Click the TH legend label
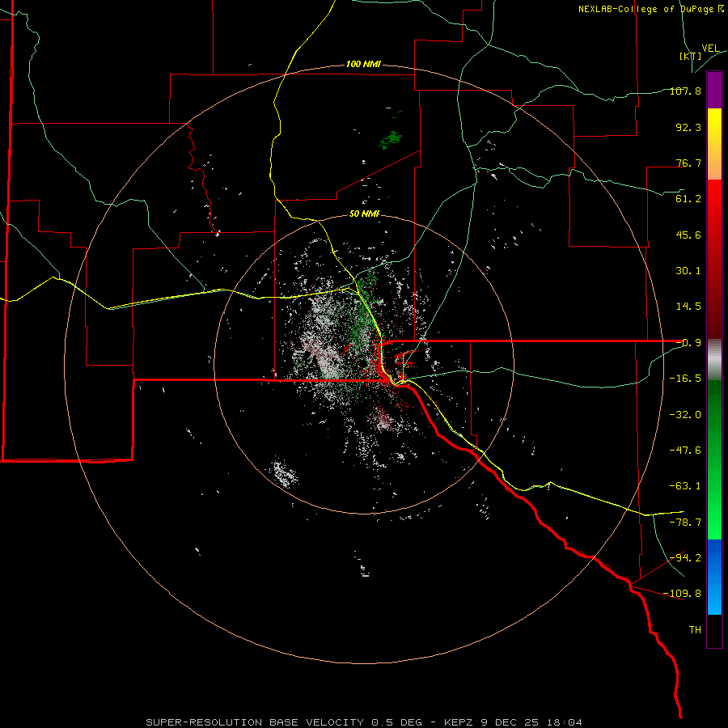Screen dimensions: 728x728 [695, 630]
